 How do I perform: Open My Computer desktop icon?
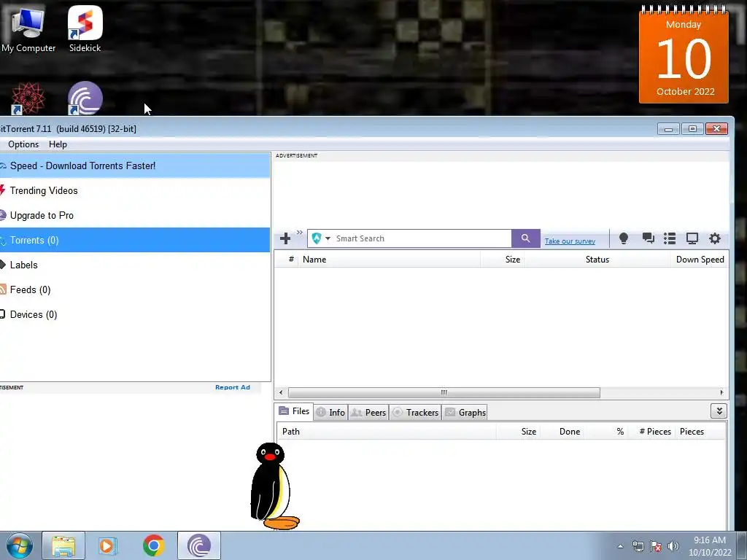click(28, 29)
